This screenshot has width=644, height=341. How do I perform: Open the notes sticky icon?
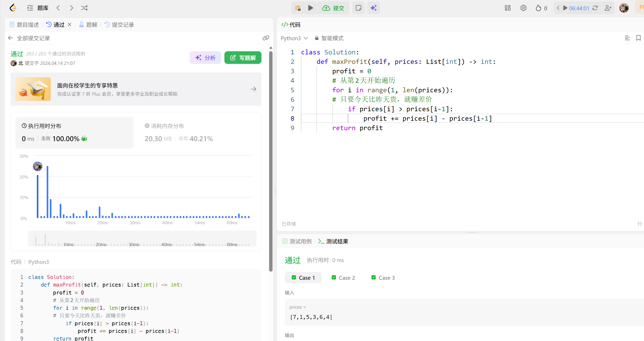pyautogui.click(x=358, y=8)
